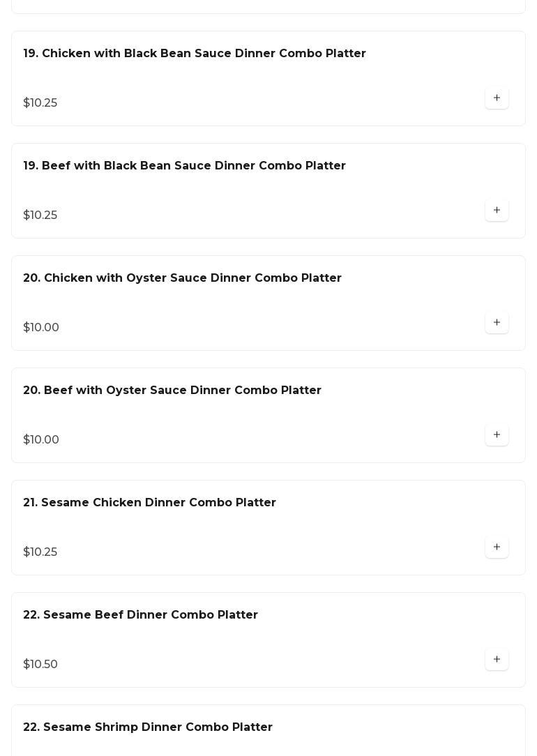Open Beef with Black Bean Sauce item title

tap(184, 166)
